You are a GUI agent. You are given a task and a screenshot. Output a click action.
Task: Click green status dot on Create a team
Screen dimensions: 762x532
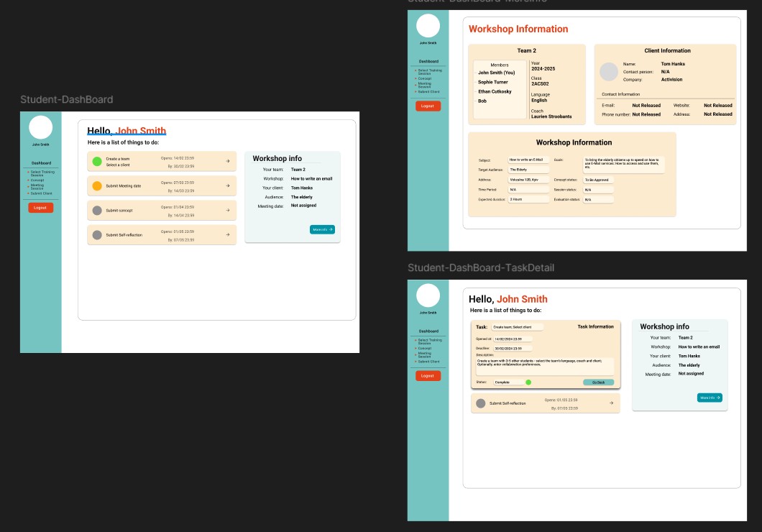[97, 161]
